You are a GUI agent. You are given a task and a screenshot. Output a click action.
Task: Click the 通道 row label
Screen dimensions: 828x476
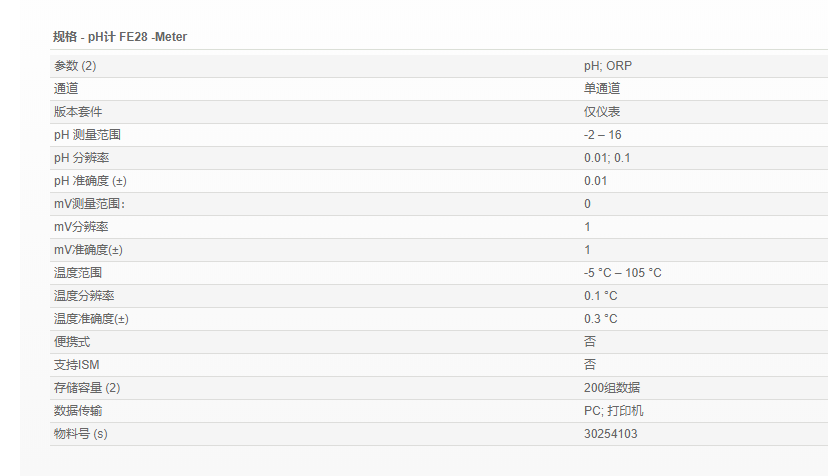point(66,89)
